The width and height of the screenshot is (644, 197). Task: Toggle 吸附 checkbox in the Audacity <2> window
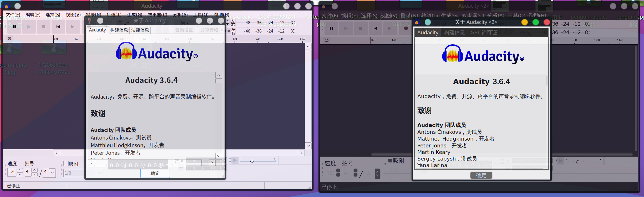pos(390,161)
